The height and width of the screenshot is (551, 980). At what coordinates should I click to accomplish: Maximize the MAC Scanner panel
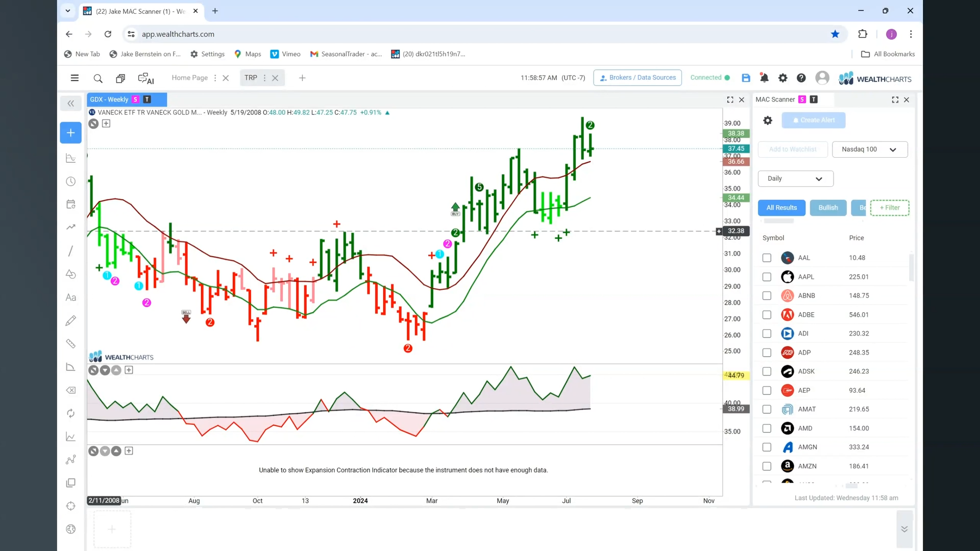pyautogui.click(x=895, y=99)
